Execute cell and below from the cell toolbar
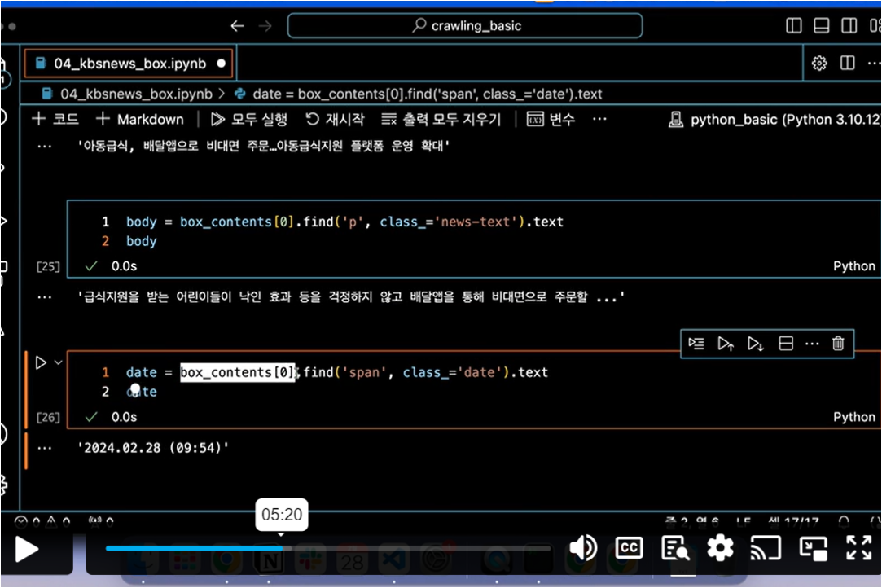This screenshot has height=588, width=882. point(756,343)
